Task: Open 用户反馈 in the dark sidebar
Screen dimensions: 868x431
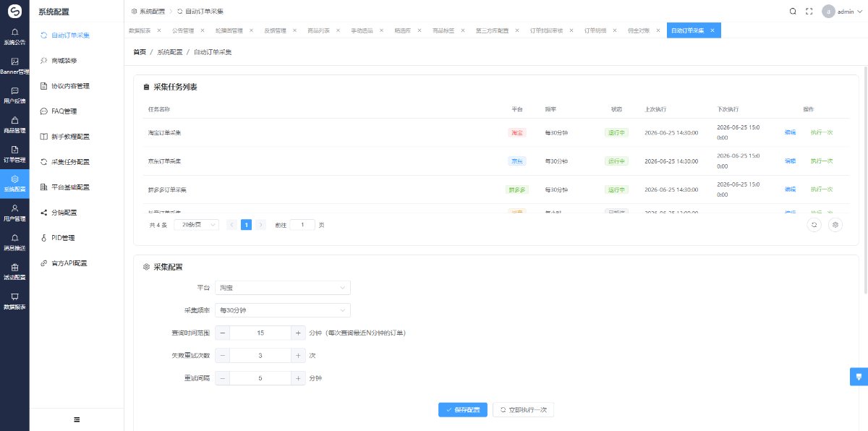Action: point(14,95)
